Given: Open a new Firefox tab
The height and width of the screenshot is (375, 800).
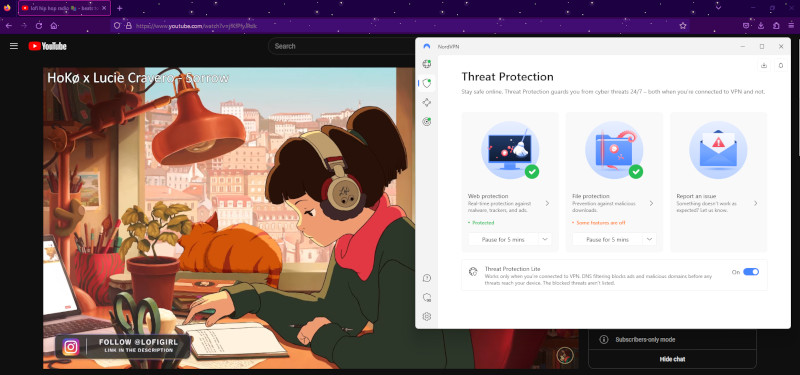Looking at the screenshot, I should coord(119,8).
